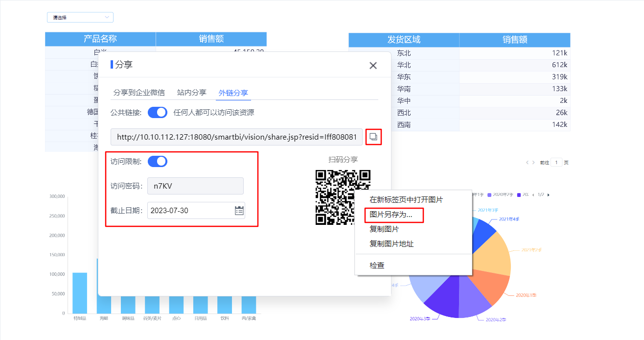Click the 612k sales value
644x340 pixels.
559,65
